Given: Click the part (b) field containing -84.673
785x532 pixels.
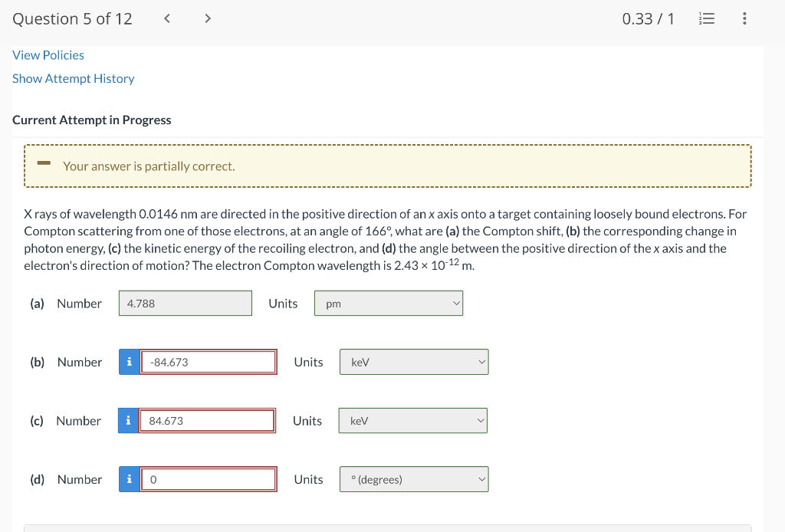Looking at the screenshot, I should point(209,362).
